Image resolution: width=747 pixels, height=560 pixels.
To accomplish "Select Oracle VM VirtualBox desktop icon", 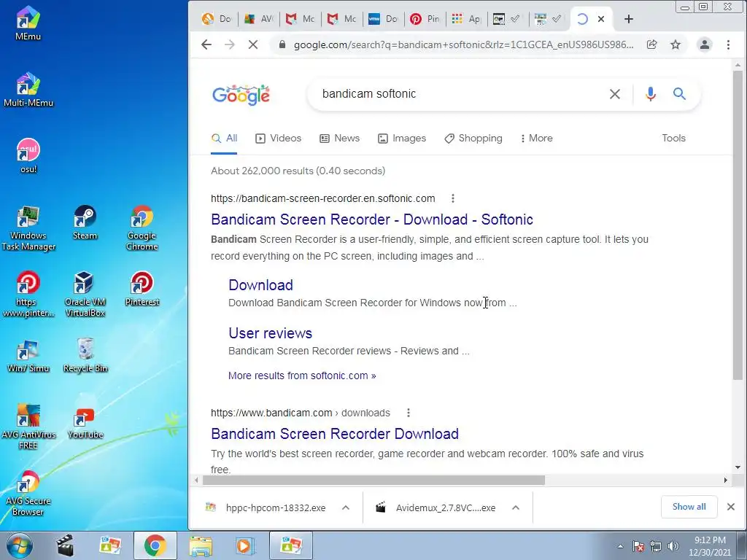I will point(85,295).
